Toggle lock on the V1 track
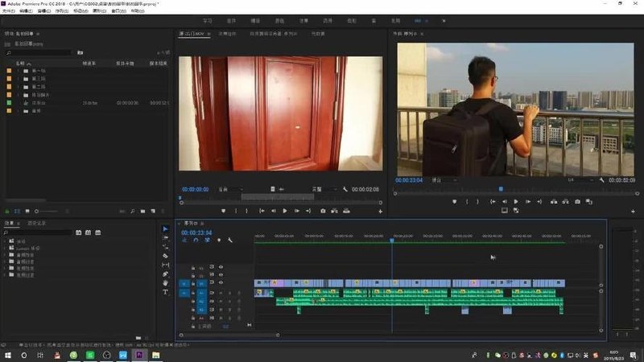The height and width of the screenshot is (362, 644). (x=192, y=283)
